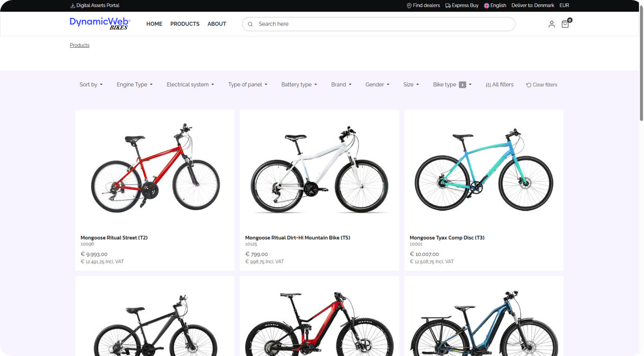Open the Engine Type filter dropdown
The width and height of the screenshot is (644, 356).
pyautogui.click(x=134, y=85)
